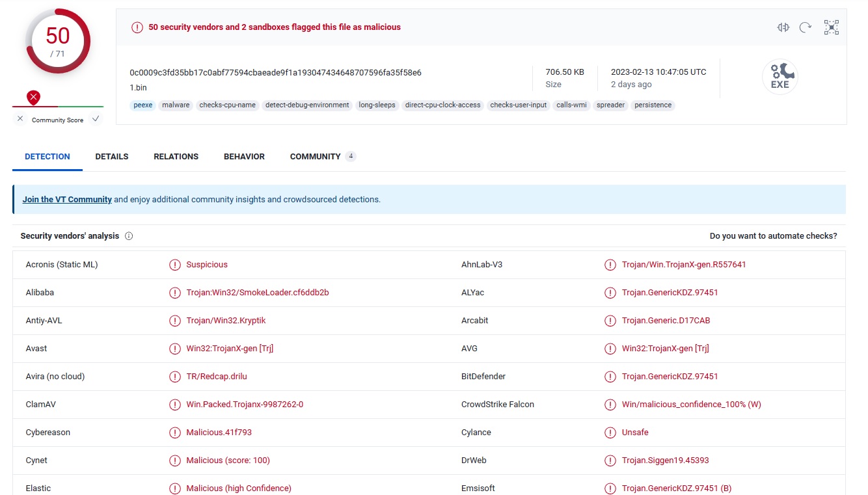Open the RELATIONS tab
868x495 pixels.
[176, 157]
